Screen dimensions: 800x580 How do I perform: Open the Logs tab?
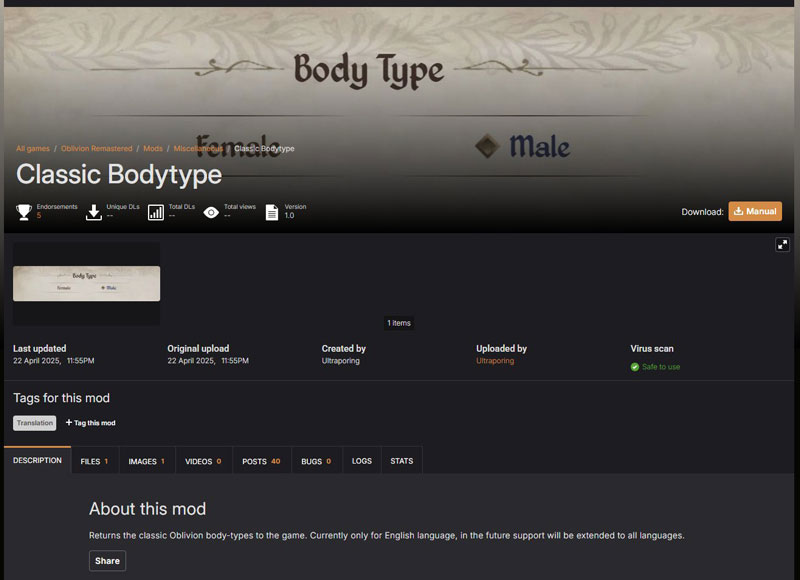(x=362, y=461)
